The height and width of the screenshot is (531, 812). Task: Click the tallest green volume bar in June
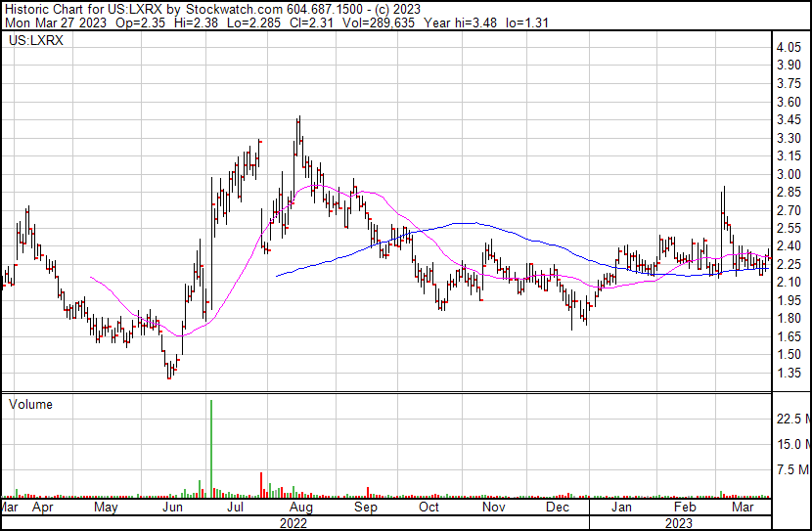pos(210,445)
